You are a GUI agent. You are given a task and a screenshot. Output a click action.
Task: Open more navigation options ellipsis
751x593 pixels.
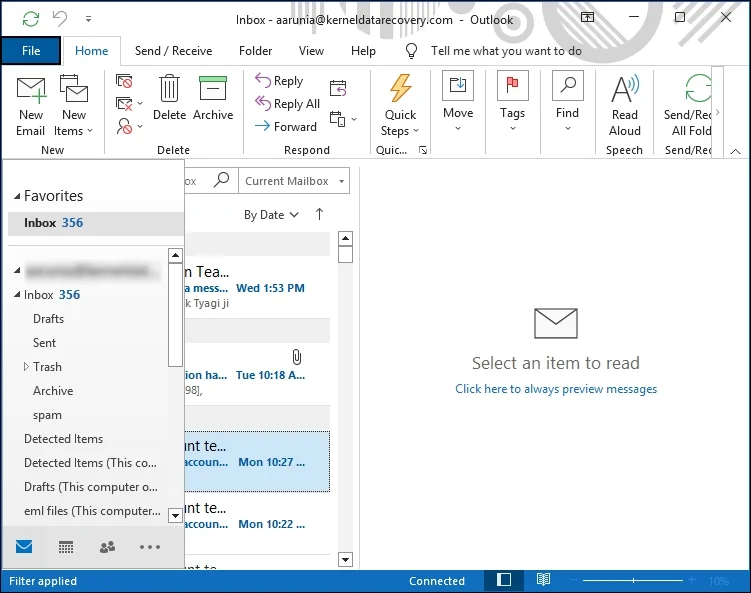coord(149,547)
